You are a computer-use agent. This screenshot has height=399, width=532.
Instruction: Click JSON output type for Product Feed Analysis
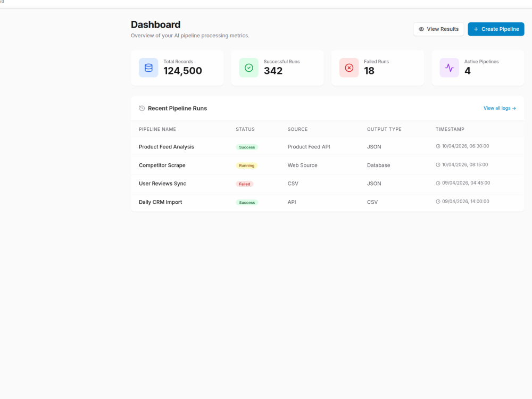[x=374, y=147]
